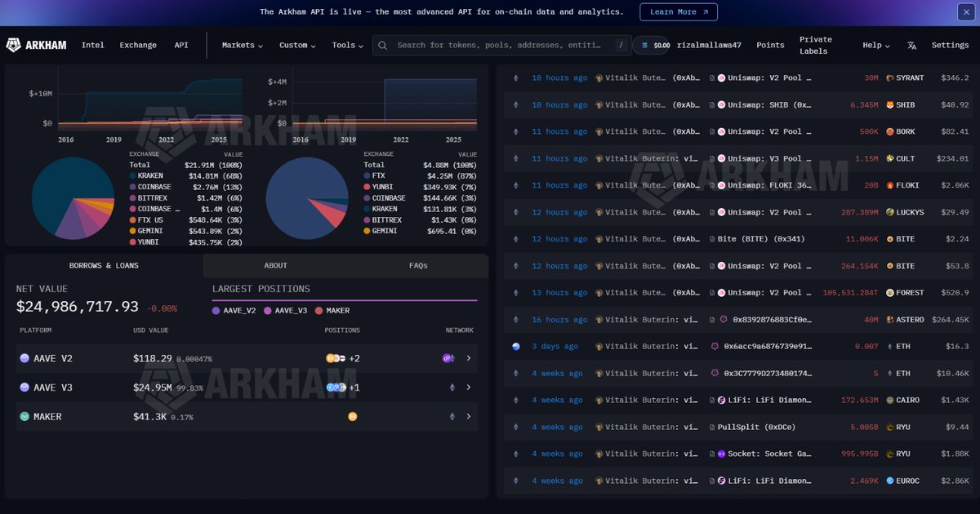Close the Arkham API banner
The image size is (980, 514).
tap(964, 12)
